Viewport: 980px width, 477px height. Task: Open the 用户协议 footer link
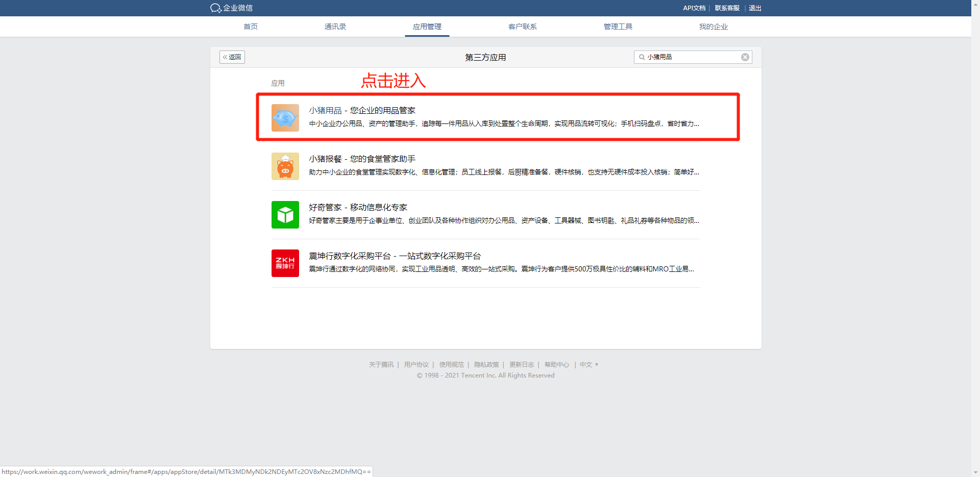pyautogui.click(x=416, y=365)
